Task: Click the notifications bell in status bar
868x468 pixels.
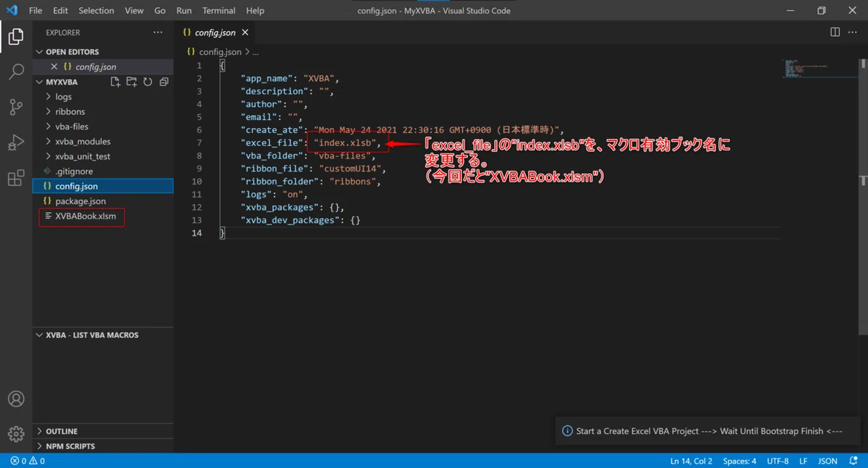Action: point(854,461)
